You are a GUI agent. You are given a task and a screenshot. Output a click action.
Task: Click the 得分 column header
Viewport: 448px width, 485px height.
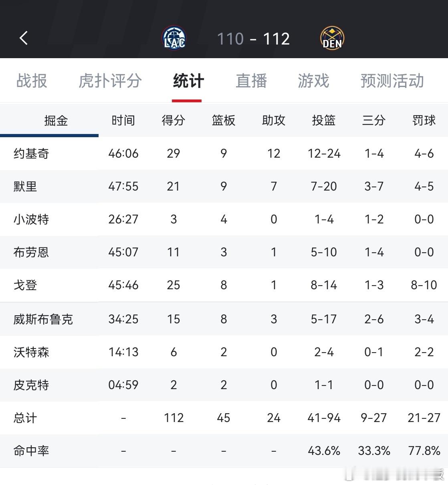coord(174,120)
